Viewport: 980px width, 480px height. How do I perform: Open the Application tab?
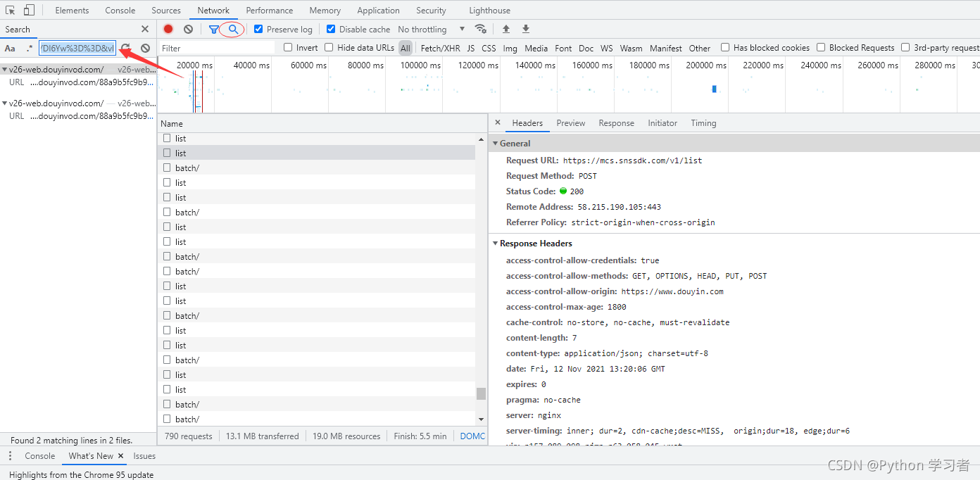pyautogui.click(x=378, y=10)
